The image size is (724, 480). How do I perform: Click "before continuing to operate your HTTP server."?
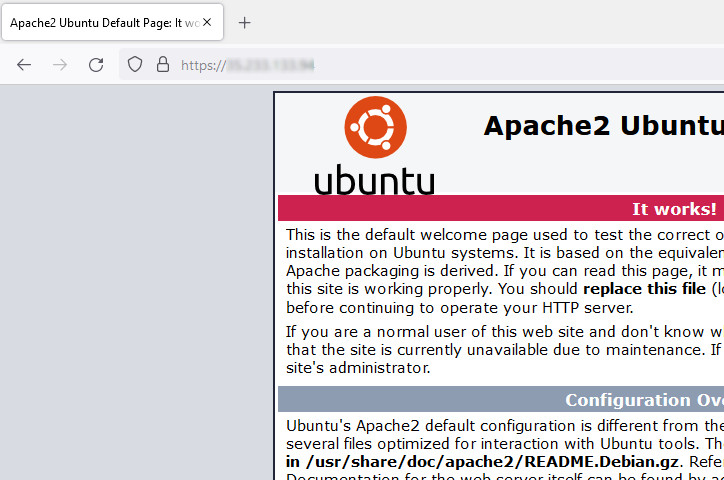[460, 308]
